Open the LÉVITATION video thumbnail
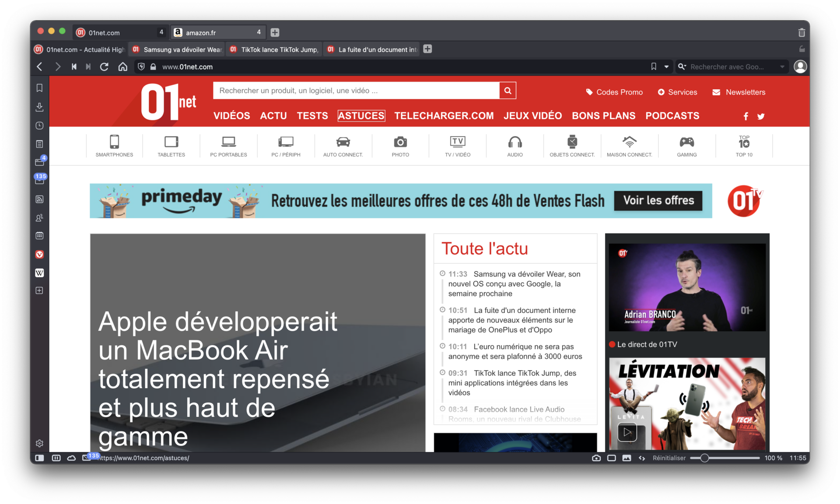This screenshot has width=840, height=504. point(687,404)
